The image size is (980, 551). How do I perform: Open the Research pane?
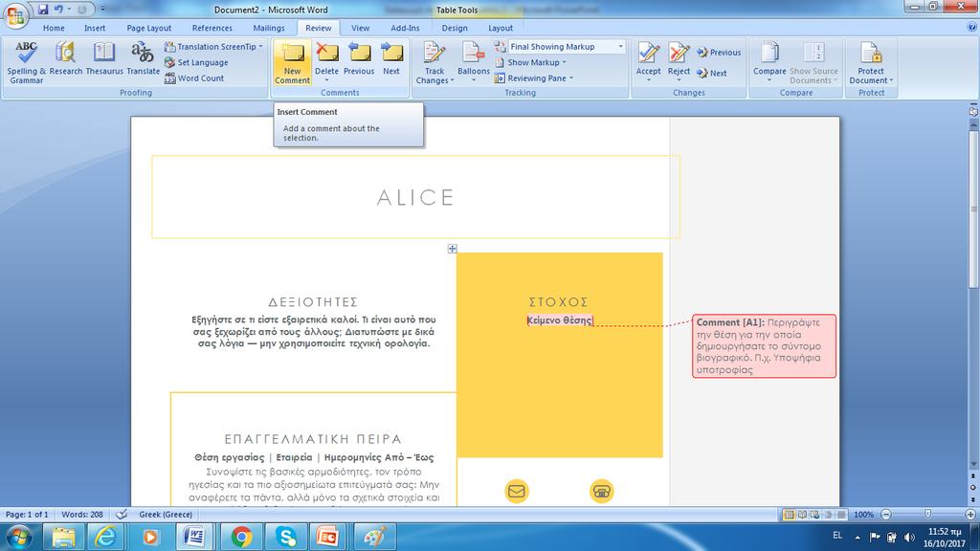66,59
